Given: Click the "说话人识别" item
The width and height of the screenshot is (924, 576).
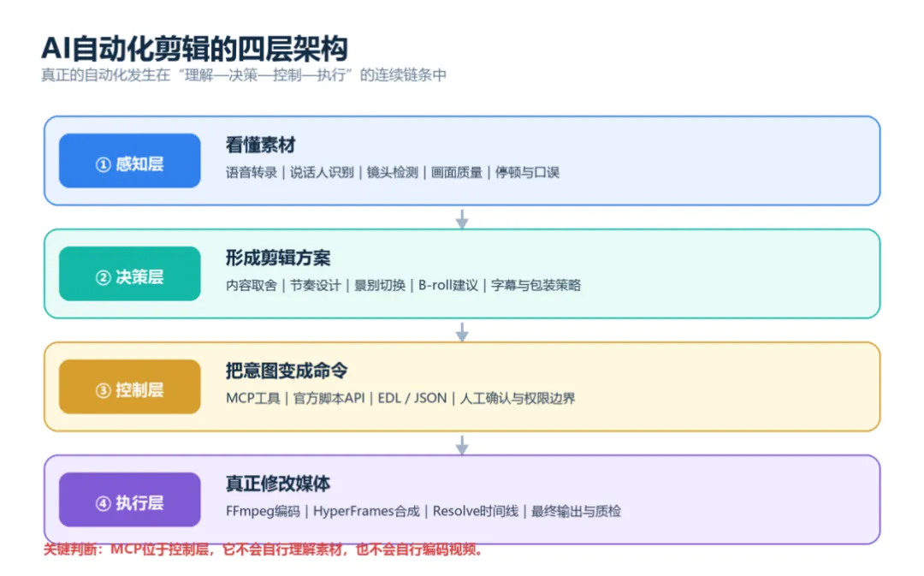Looking at the screenshot, I should pos(322,173).
